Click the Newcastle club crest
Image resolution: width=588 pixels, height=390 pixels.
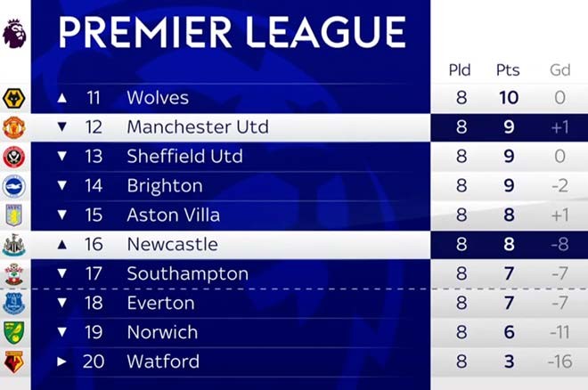coord(14,245)
